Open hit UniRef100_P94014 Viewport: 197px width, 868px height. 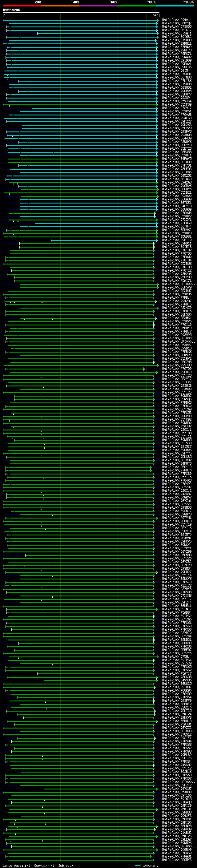pyautogui.click(x=177, y=20)
